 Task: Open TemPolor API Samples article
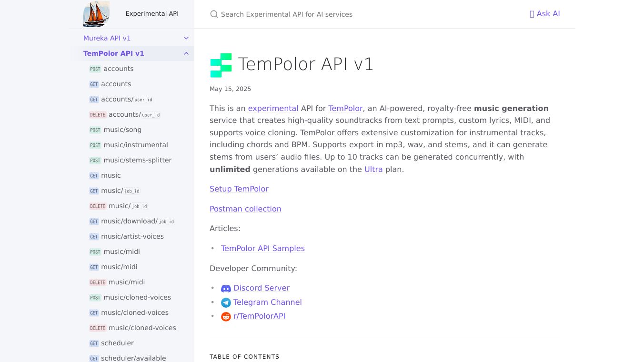[x=263, y=249]
